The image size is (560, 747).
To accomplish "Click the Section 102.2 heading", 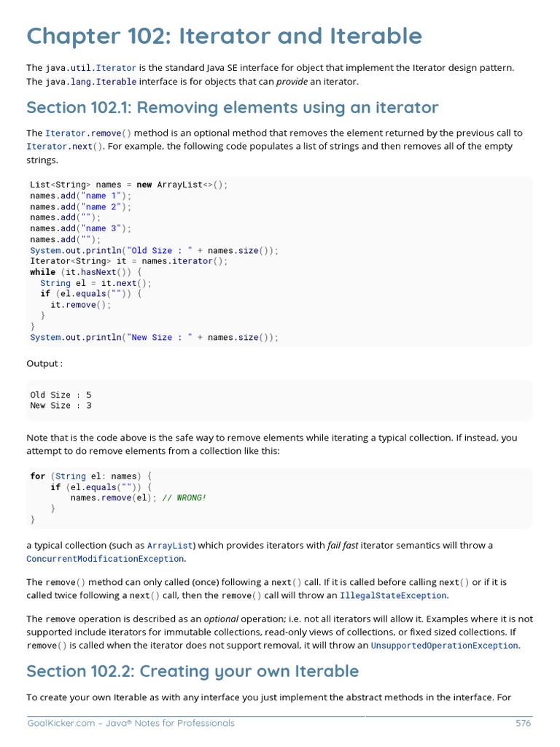I will point(192,671).
